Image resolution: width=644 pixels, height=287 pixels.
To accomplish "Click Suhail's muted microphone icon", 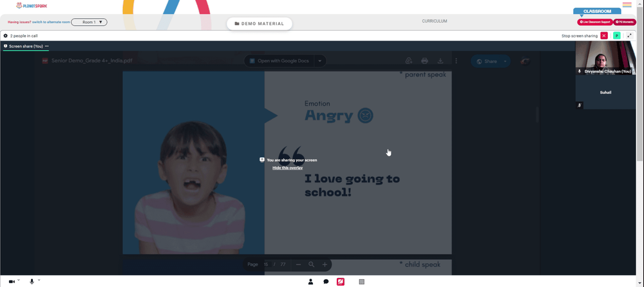I will click(580, 105).
